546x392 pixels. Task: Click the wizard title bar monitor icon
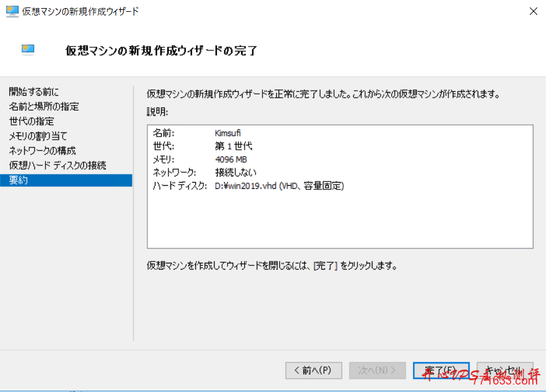pos(12,11)
